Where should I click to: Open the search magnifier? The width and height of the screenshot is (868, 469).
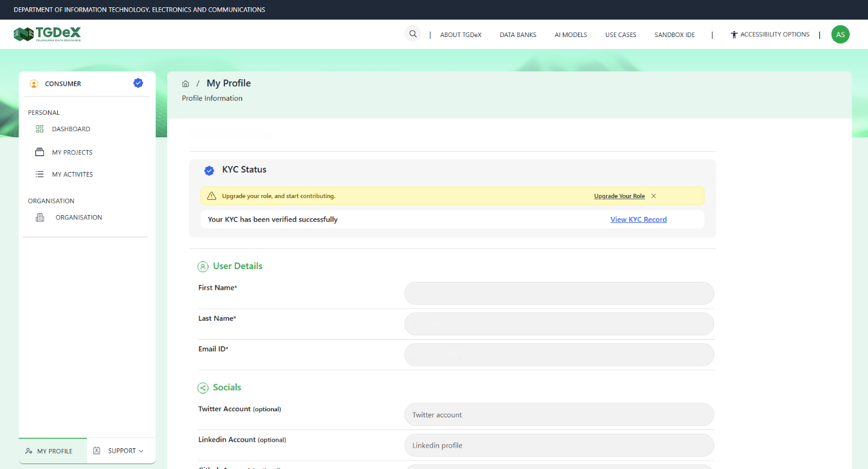[413, 33]
